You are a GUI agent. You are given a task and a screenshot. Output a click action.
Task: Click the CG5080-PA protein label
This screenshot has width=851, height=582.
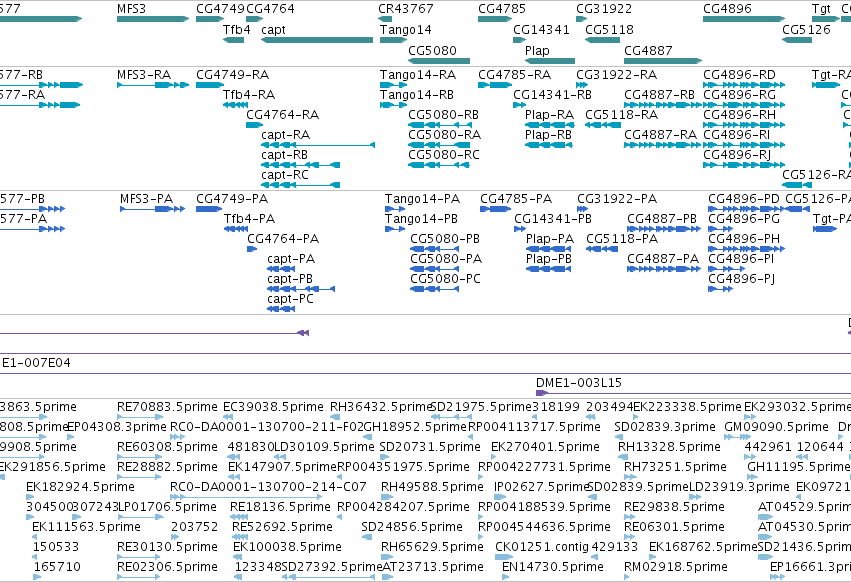click(x=446, y=258)
